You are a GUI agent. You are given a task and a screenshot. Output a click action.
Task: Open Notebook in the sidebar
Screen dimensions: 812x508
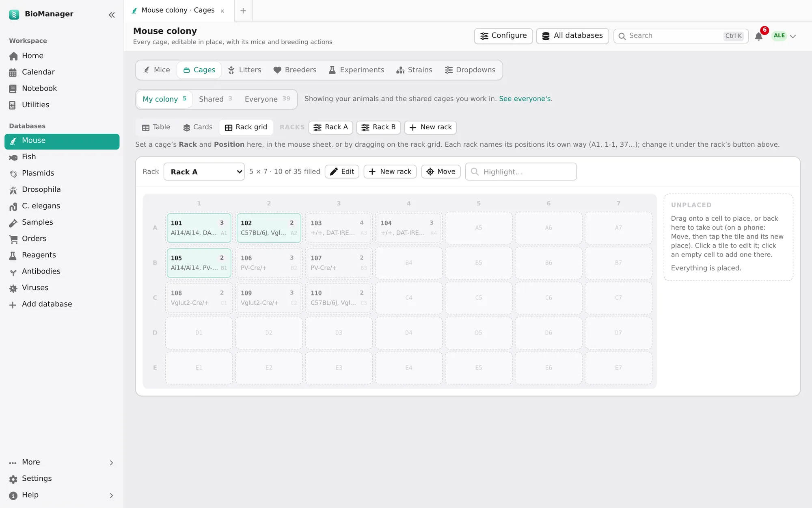tap(62, 88)
